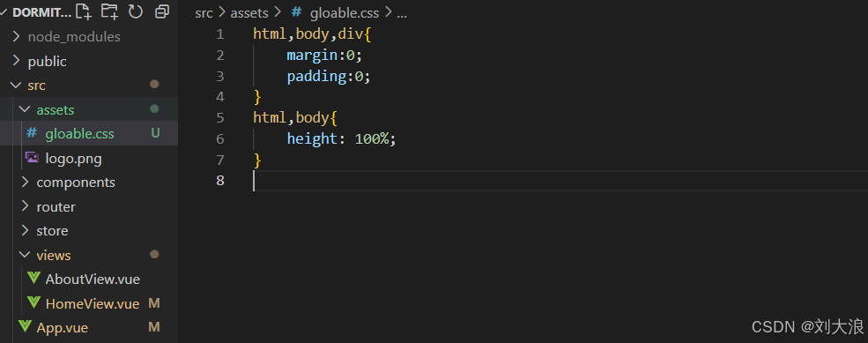Image resolution: width=868 pixels, height=343 pixels.
Task: Click gloable.css text in the breadcrumb
Action: (345, 13)
